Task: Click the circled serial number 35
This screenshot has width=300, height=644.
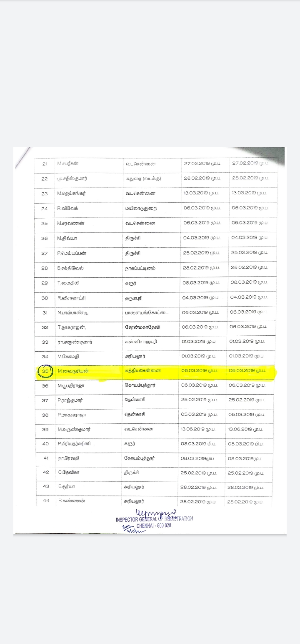Action: [45, 371]
